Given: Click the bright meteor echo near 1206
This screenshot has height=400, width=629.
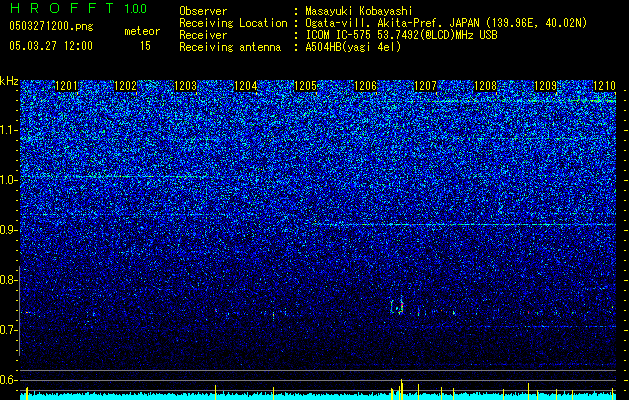Looking at the screenshot, I should (397, 305).
